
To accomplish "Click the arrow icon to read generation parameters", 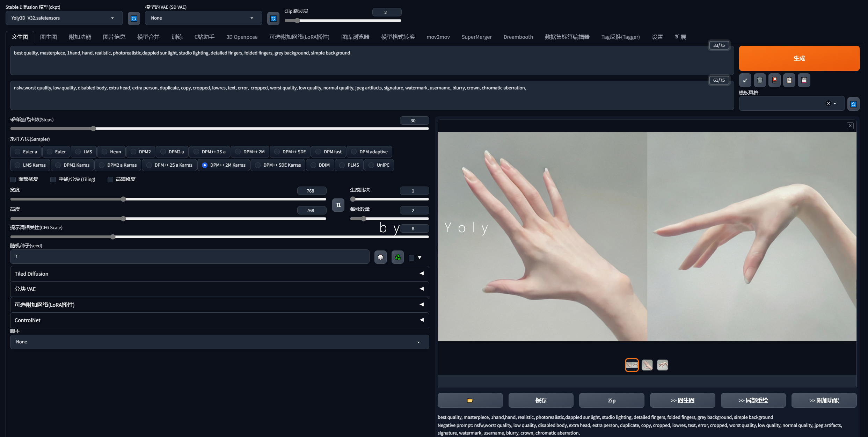I will point(745,80).
